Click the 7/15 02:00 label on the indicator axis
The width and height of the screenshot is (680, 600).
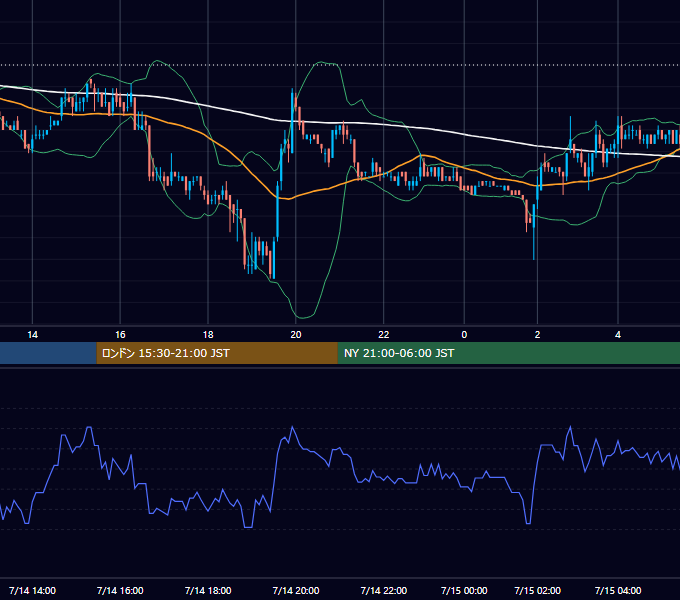point(537,590)
